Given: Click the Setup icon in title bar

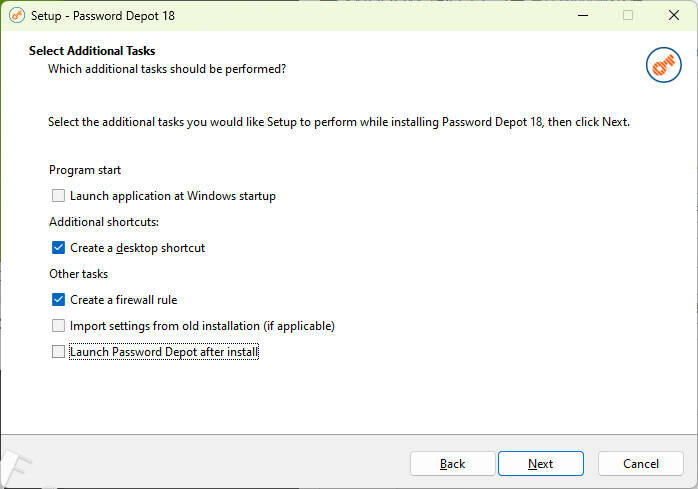Looking at the screenshot, I should [17, 15].
